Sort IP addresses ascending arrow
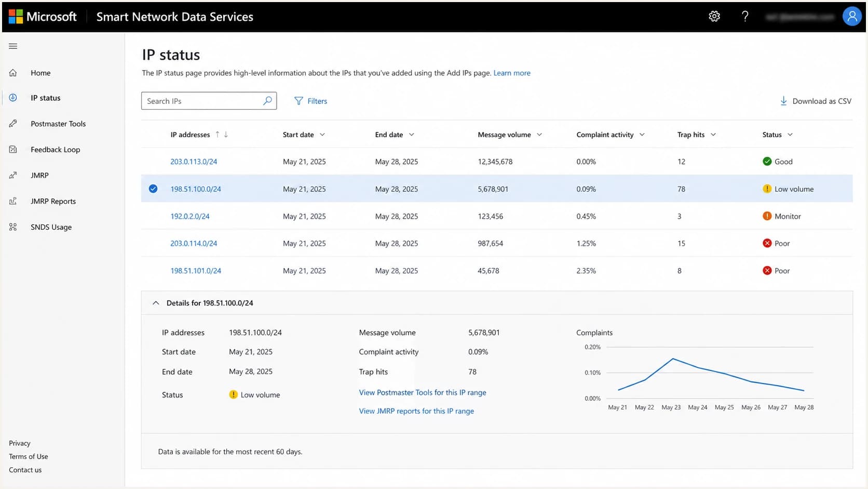The image size is (868, 489). point(218,135)
